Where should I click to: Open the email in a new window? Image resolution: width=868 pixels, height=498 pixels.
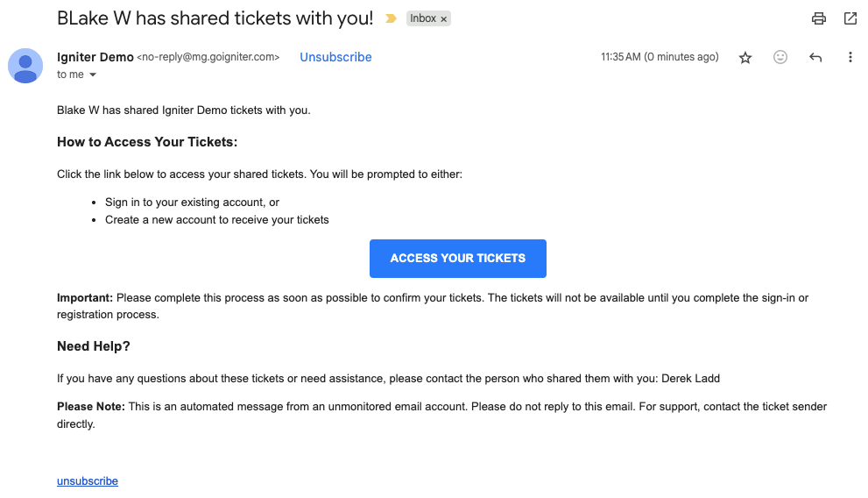pos(850,18)
